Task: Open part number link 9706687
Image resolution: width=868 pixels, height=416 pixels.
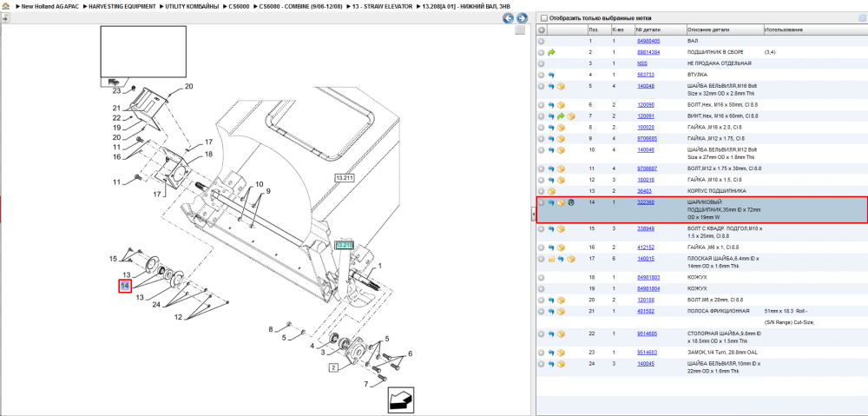Action: click(x=648, y=168)
